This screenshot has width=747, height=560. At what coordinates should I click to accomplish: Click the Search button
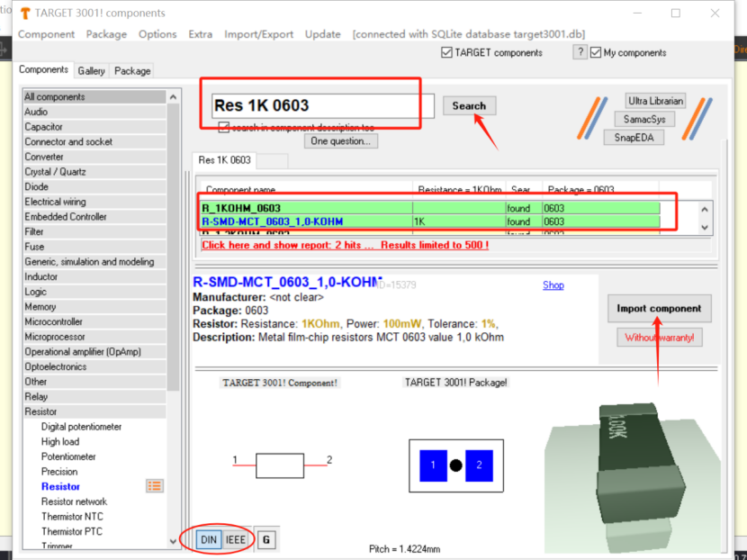469,106
